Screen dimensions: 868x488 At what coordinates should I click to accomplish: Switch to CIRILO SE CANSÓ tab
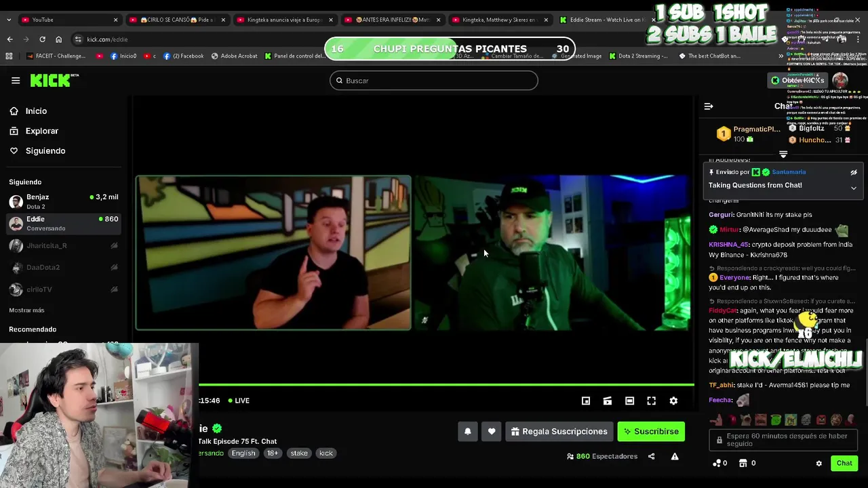pos(176,20)
